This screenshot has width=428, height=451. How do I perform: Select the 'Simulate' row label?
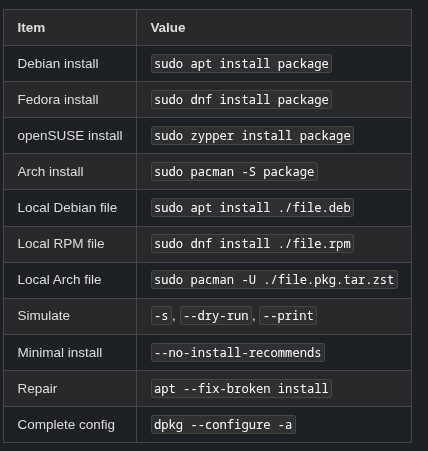pos(44,316)
